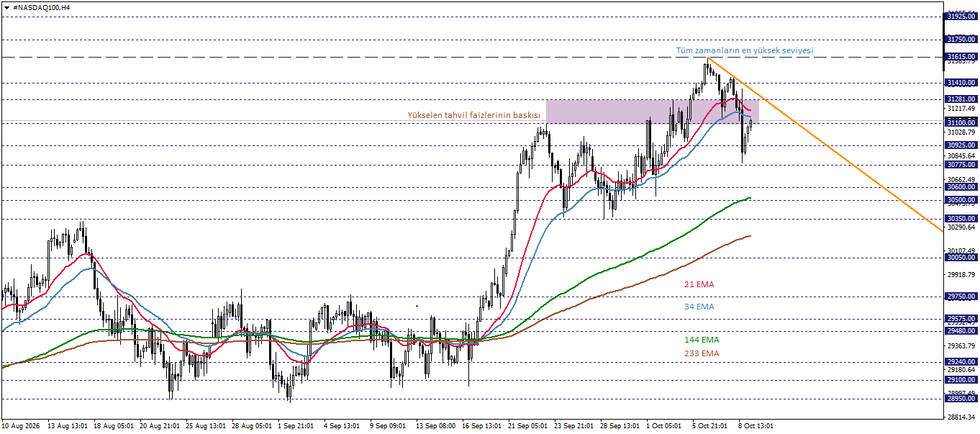Click the '23 Sep 21:01' time axis label
This screenshot has width=980, height=434.
point(574,425)
